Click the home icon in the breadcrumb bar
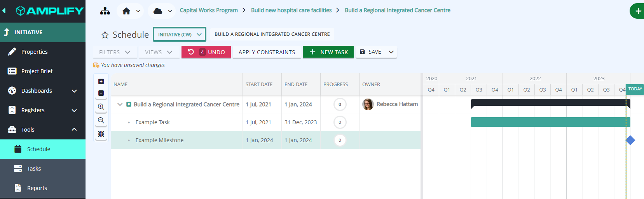The image size is (644, 199). point(126,11)
